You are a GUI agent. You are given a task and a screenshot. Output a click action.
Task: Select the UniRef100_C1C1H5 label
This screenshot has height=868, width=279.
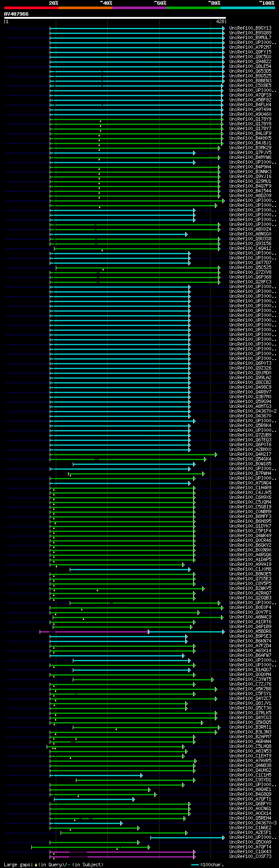pyautogui.click(x=250, y=775)
